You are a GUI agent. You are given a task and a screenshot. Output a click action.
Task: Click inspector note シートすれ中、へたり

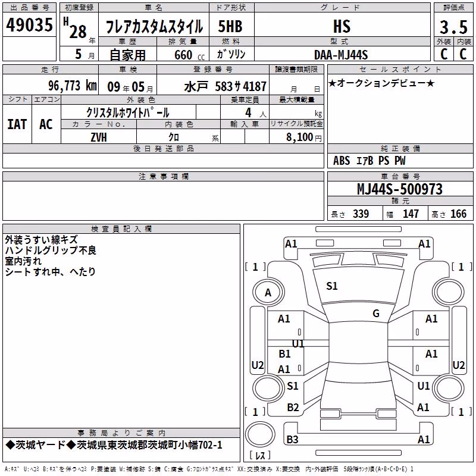tap(51, 272)
